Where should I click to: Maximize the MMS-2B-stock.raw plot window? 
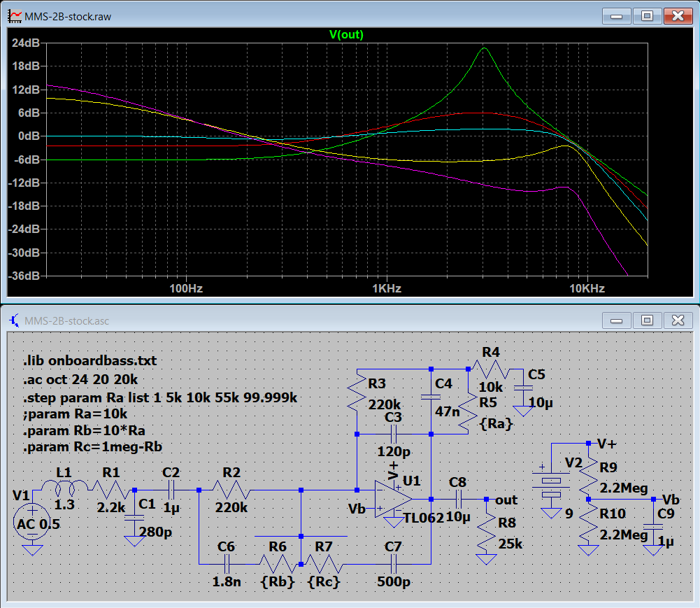pos(647,17)
